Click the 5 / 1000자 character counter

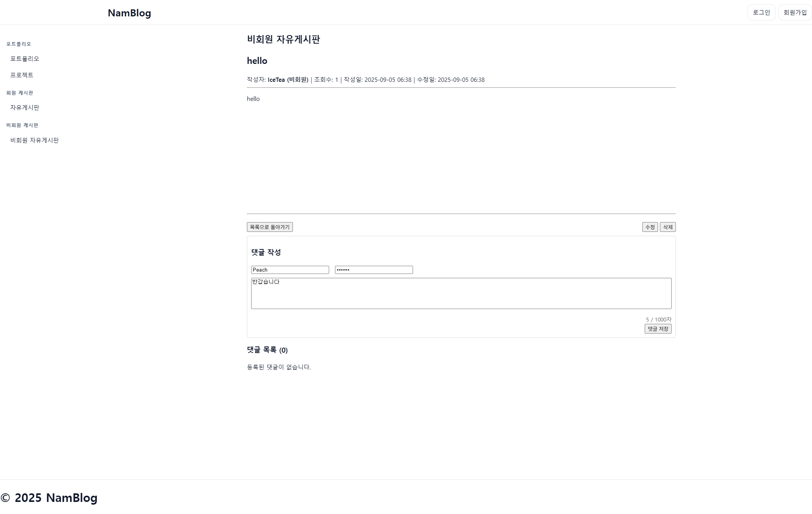(658, 319)
